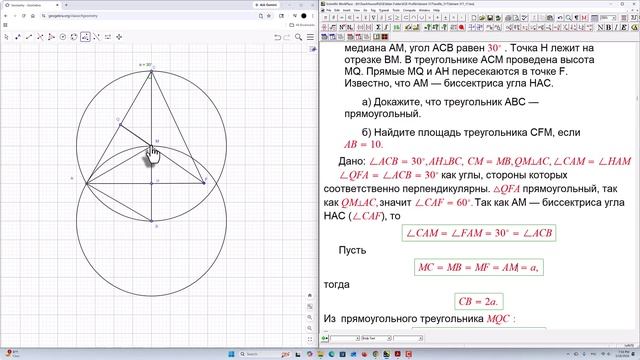This screenshot has width=640, height=360.
Task: Open the Insert menu in Scientific WorkPlace
Action: point(347,10)
